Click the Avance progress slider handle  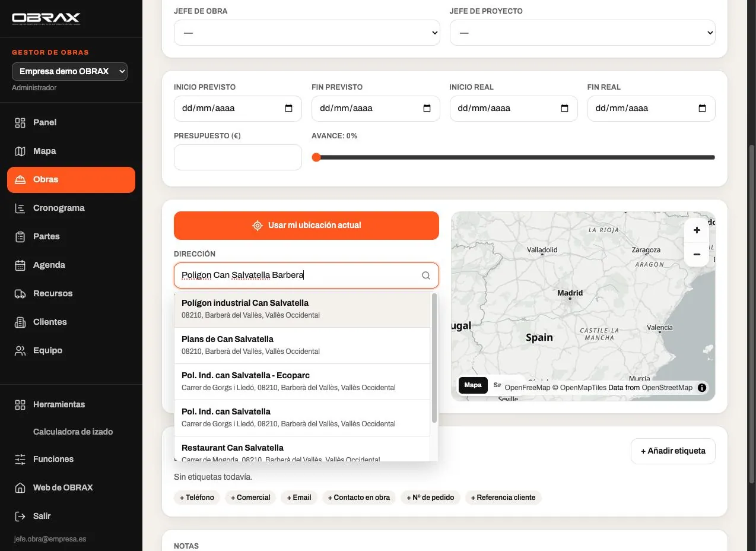click(x=316, y=157)
